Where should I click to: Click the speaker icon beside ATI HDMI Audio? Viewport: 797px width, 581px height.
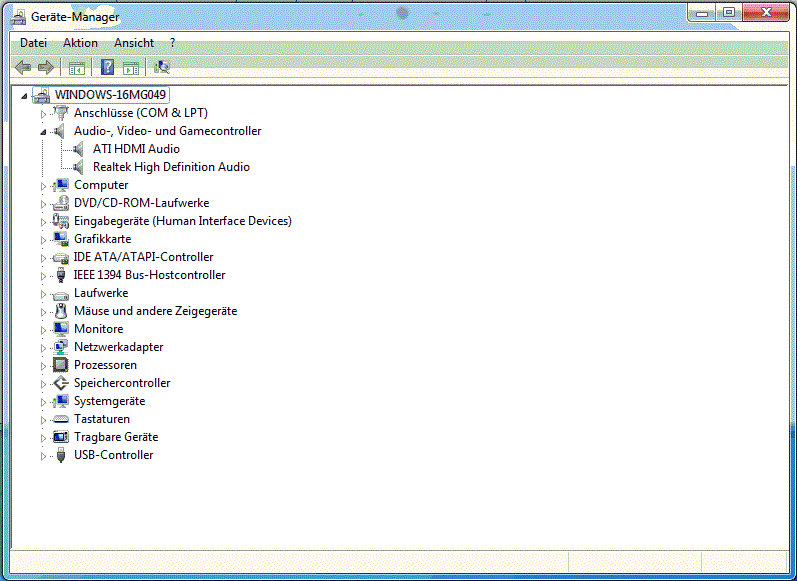[x=78, y=149]
